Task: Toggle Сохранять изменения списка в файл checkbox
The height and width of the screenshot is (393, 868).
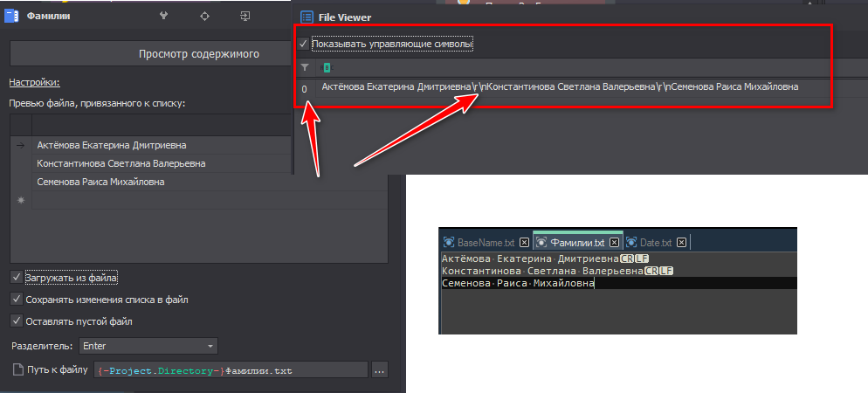Action: (x=16, y=300)
